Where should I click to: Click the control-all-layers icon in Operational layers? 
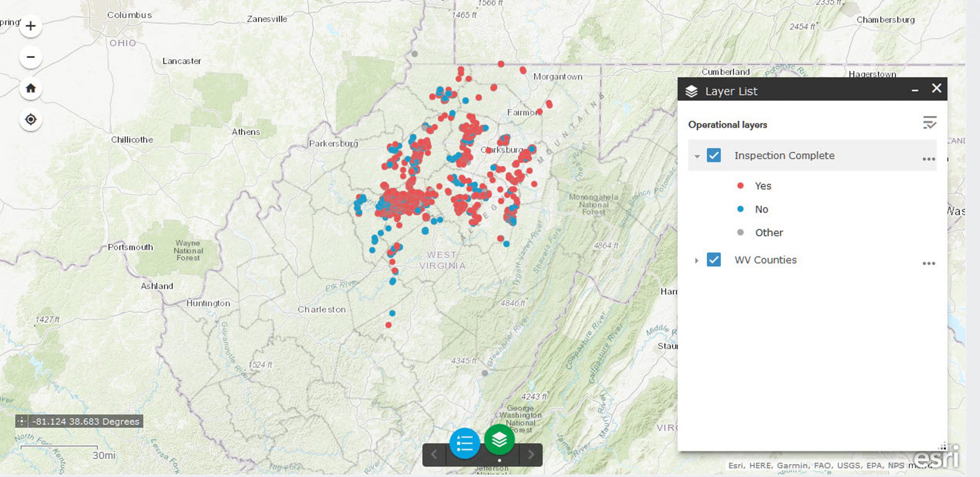(929, 124)
